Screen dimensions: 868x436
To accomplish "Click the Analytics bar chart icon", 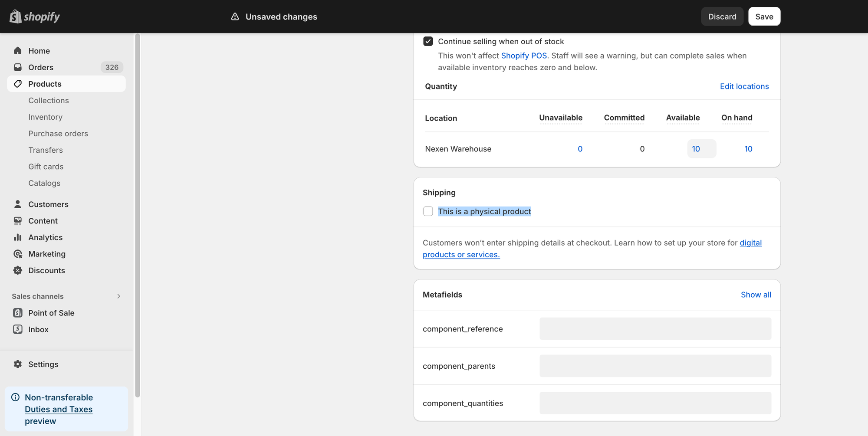I will coord(18,237).
